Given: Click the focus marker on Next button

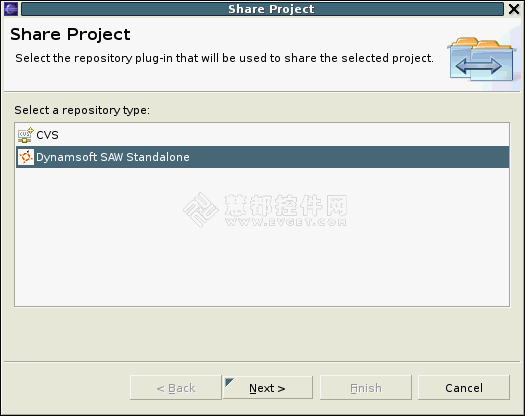Looking at the screenshot, I should pos(229,382).
